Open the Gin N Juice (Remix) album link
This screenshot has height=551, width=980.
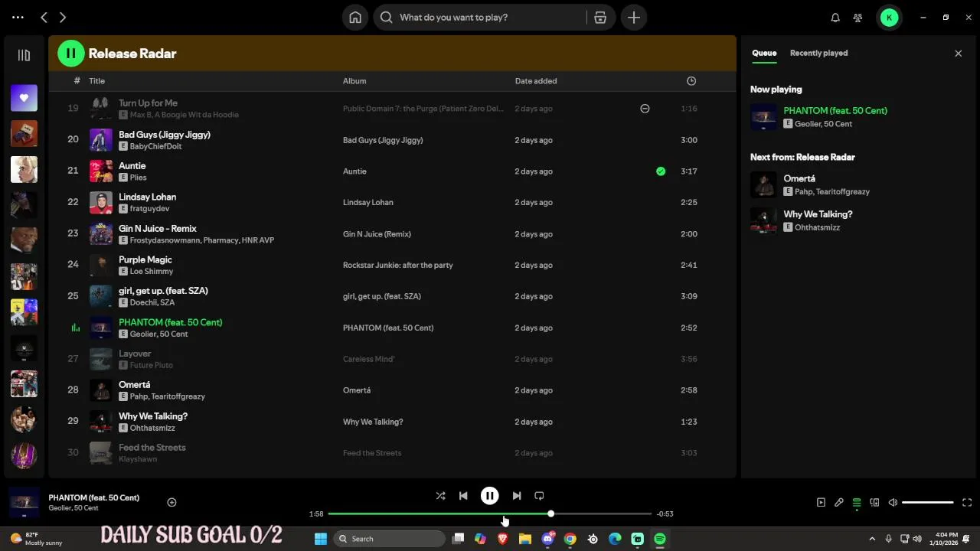tap(377, 234)
